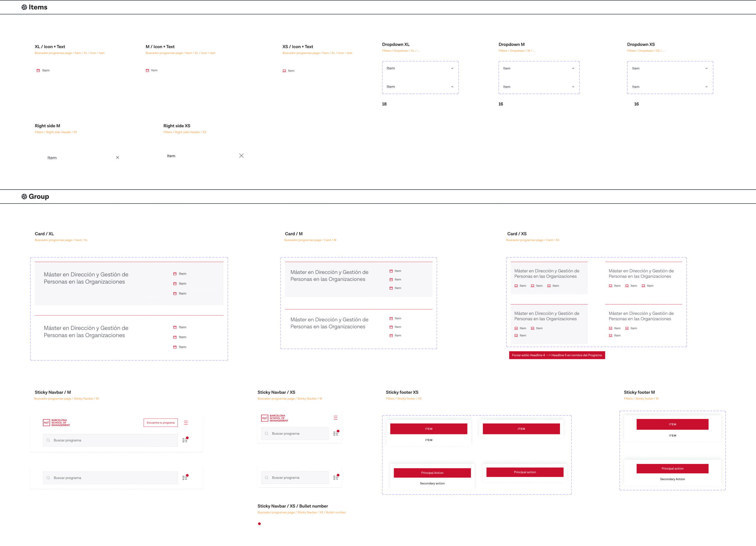Expand the first Dropdown XS item chevron
The width and height of the screenshot is (756, 546).
pyautogui.click(x=706, y=68)
